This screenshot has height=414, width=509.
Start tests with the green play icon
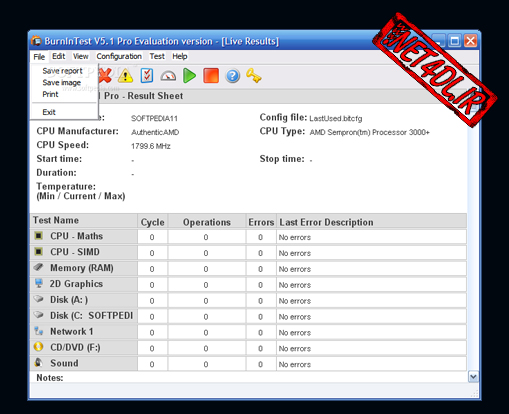point(190,76)
